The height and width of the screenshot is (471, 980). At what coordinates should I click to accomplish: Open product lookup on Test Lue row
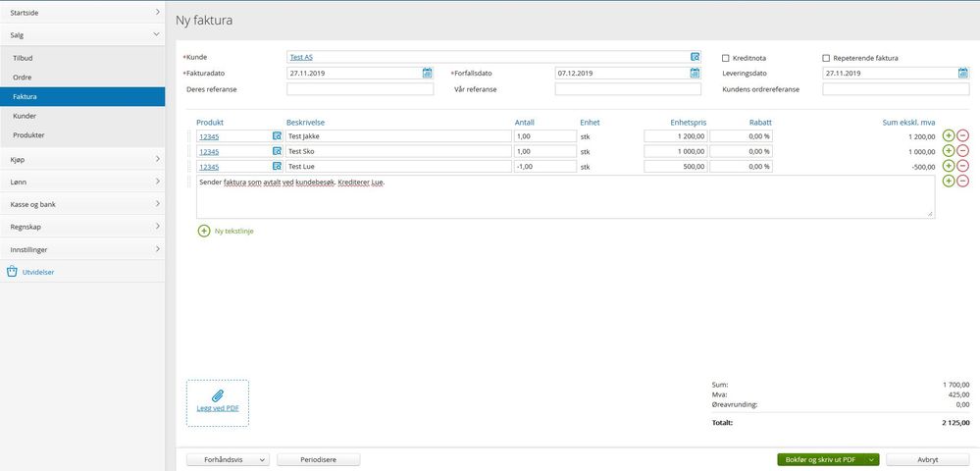pos(277,167)
